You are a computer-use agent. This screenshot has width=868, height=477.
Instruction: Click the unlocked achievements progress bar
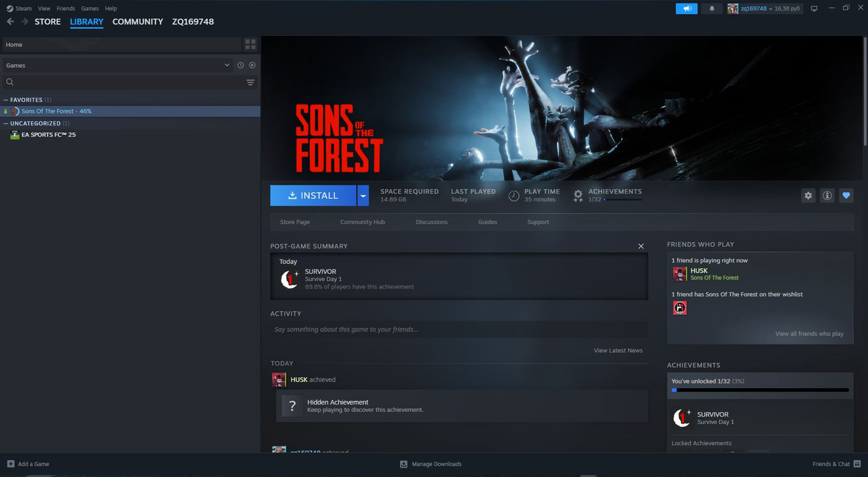[x=760, y=390]
